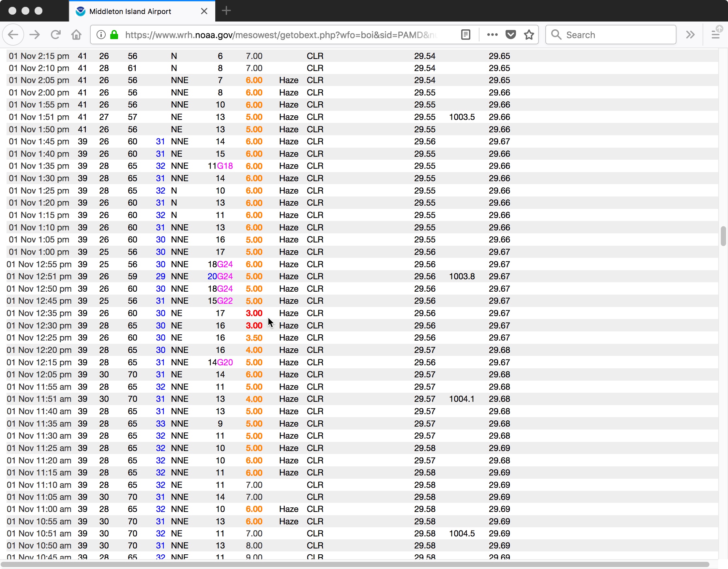This screenshot has height=569, width=728.
Task: Expand the toolbar overflow chevrons
Action: point(690,35)
